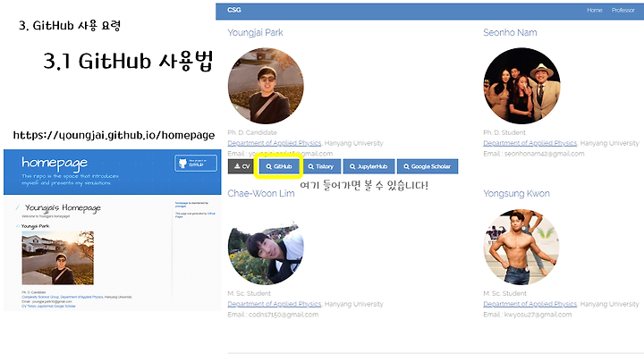Open the JupyterHub button
The image size is (644, 362).
pyautogui.click(x=369, y=166)
